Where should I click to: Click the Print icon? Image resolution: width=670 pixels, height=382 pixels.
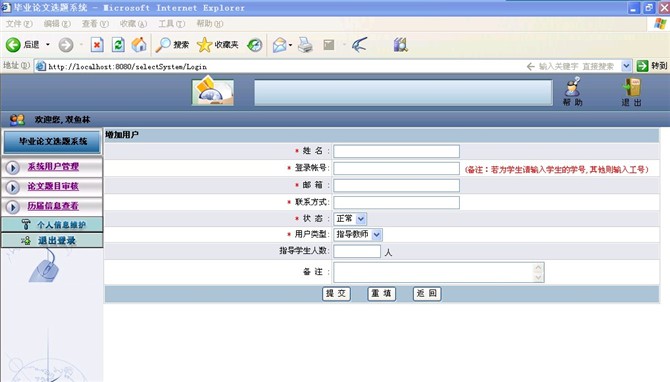tap(305, 45)
